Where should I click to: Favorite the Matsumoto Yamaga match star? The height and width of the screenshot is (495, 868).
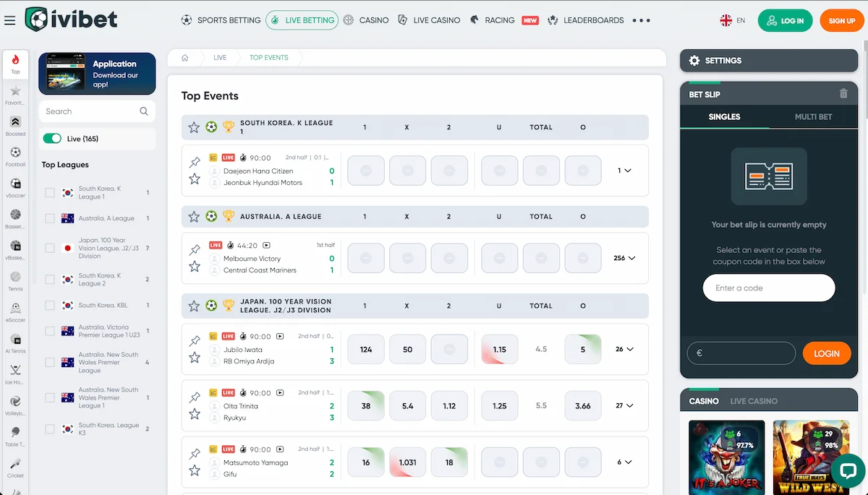pyautogui.click(x=195, y=470)
